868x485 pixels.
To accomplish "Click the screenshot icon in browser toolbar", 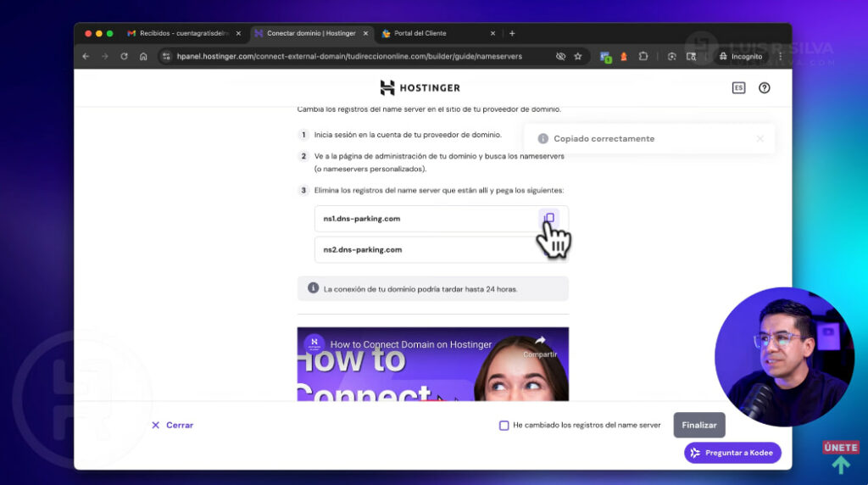I will [x=671, y=57].
